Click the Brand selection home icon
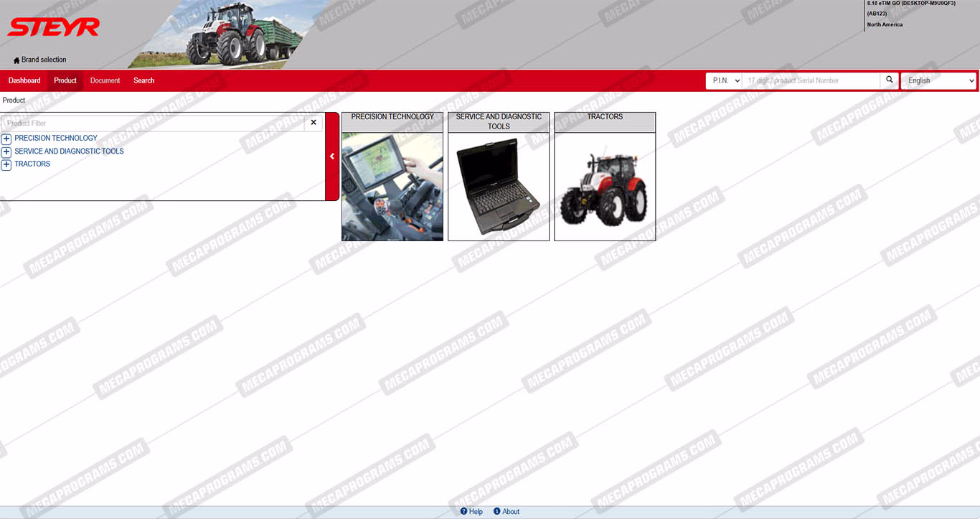Image resolution: width=980 pixels, height=519 pixels. click(x=17, y=60)
